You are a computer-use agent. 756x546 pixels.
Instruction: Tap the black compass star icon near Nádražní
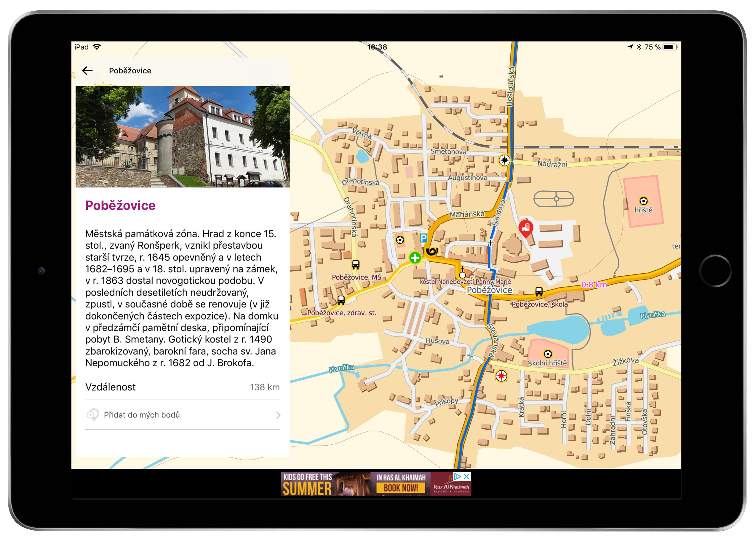pos(504,160)
